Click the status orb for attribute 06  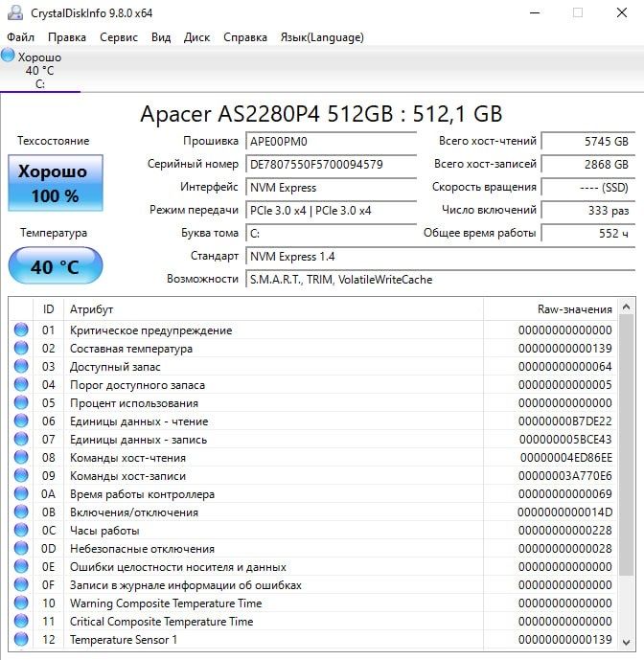(21, 421)
